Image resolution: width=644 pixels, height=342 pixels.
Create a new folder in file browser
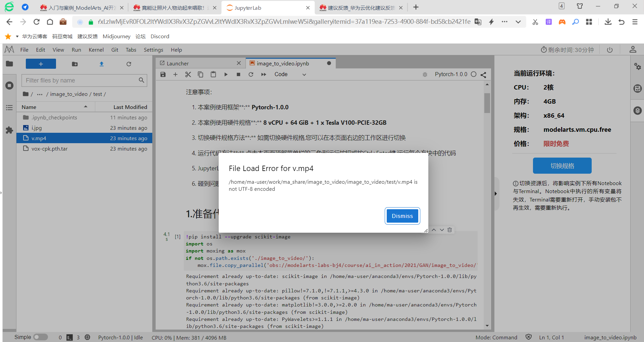tap(75, 64)
